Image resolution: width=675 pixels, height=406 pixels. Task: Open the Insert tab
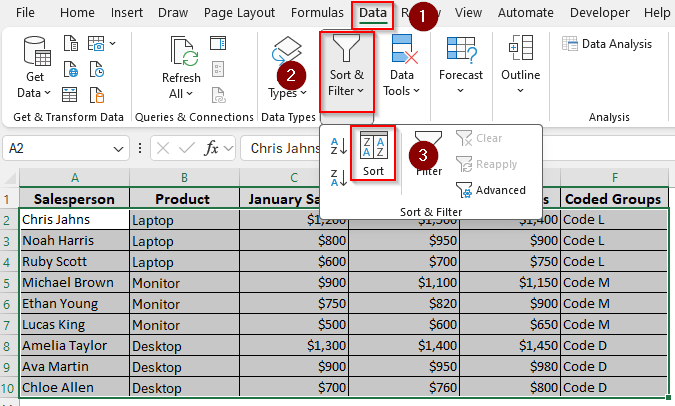[127, 13]
